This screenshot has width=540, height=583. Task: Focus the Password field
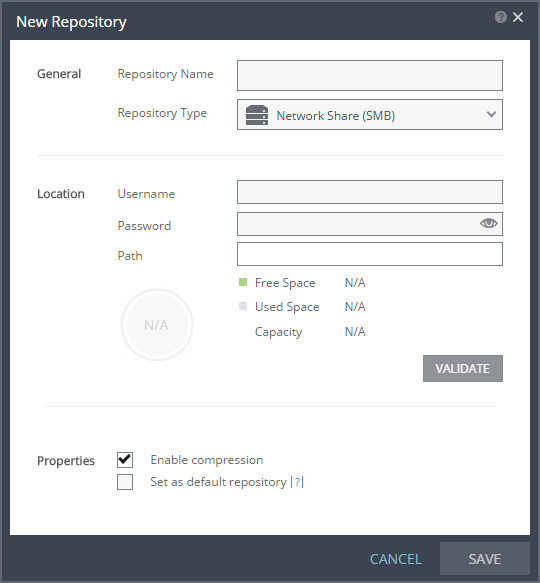tap(370, 224)
